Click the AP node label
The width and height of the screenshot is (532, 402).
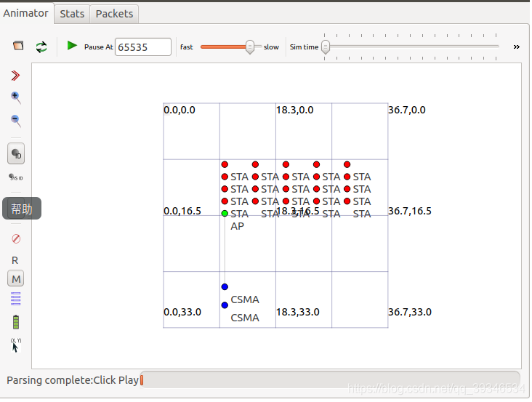(x=237, y=226)
